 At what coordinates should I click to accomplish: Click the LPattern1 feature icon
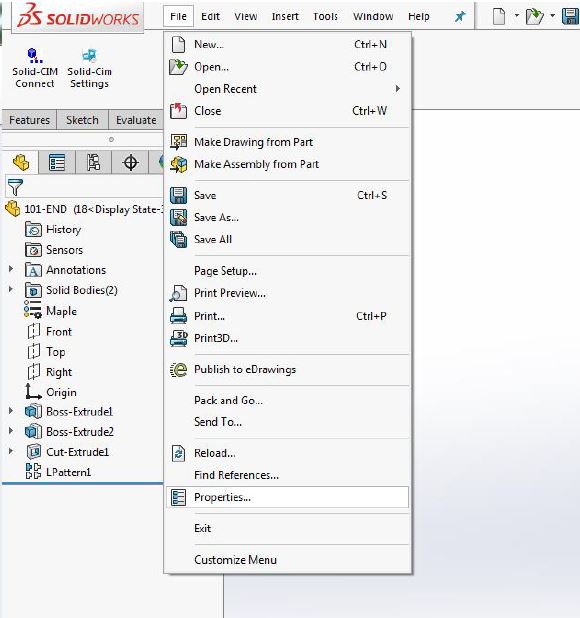[33, 471]
